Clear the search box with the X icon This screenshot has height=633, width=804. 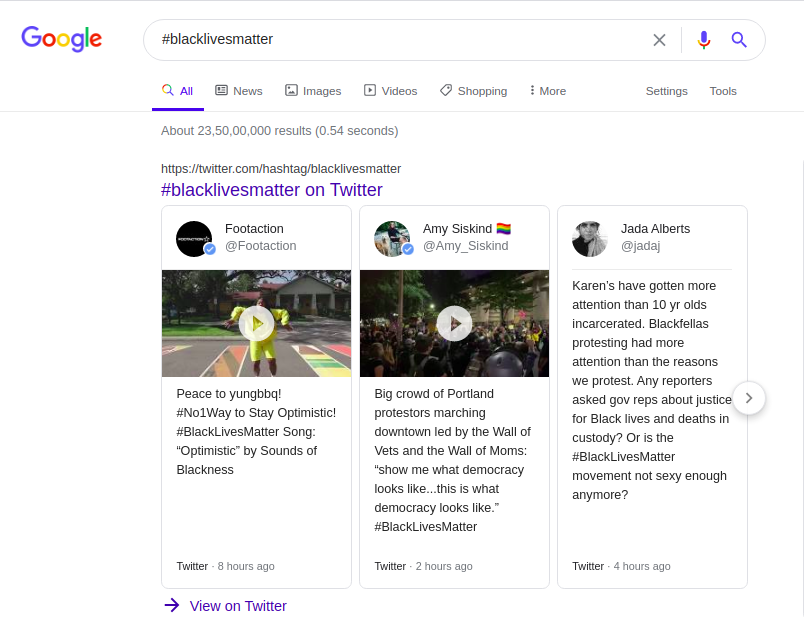point(659,40)
